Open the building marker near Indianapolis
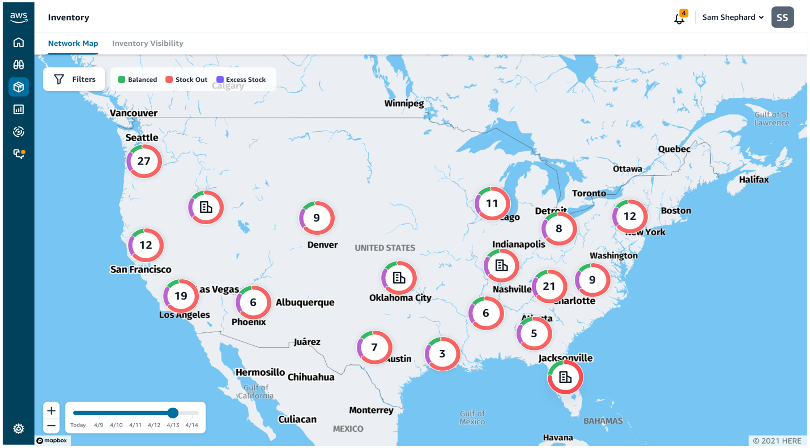The width and height of the screenshot is (810, 448). click(x=502, y=266)
